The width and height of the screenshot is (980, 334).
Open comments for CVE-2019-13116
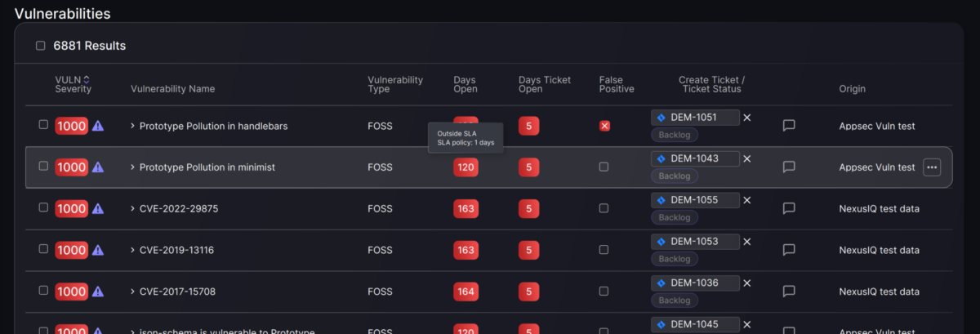789,250
